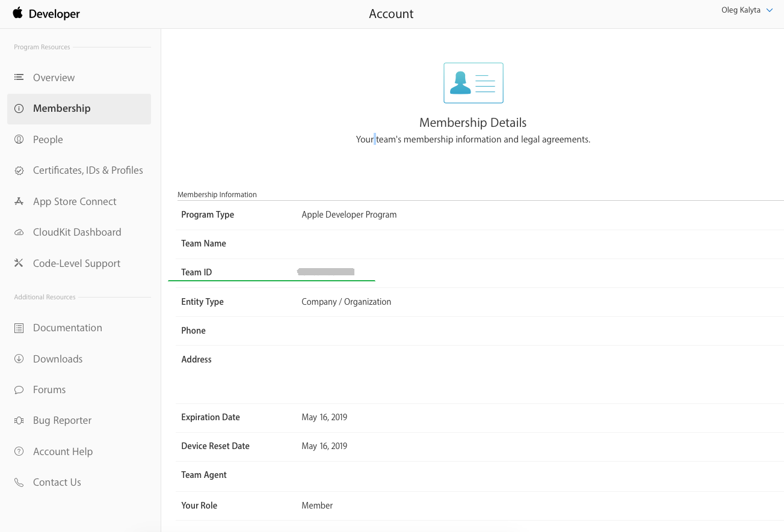
Task: Expand the Oleg Kalyta account chevron
Action: tap(770, 10)
